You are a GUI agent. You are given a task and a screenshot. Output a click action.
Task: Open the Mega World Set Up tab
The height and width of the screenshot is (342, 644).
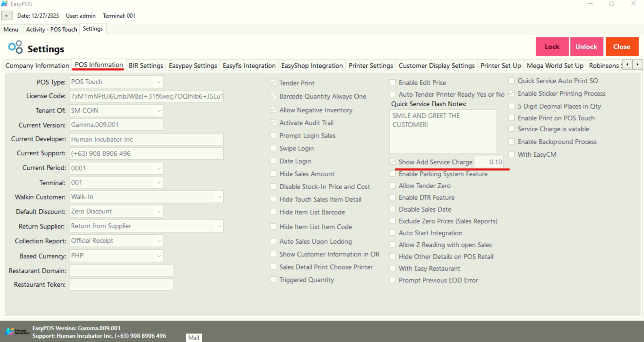(x=555, y=65)
